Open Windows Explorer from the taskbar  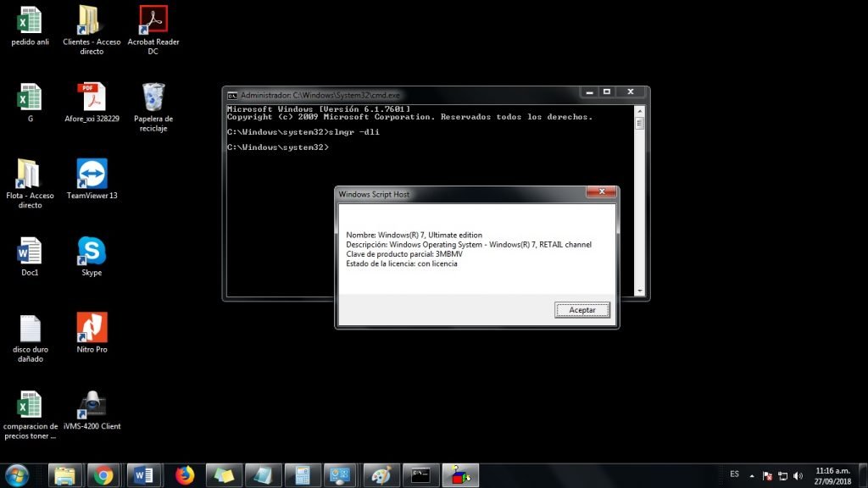point(65,476)
